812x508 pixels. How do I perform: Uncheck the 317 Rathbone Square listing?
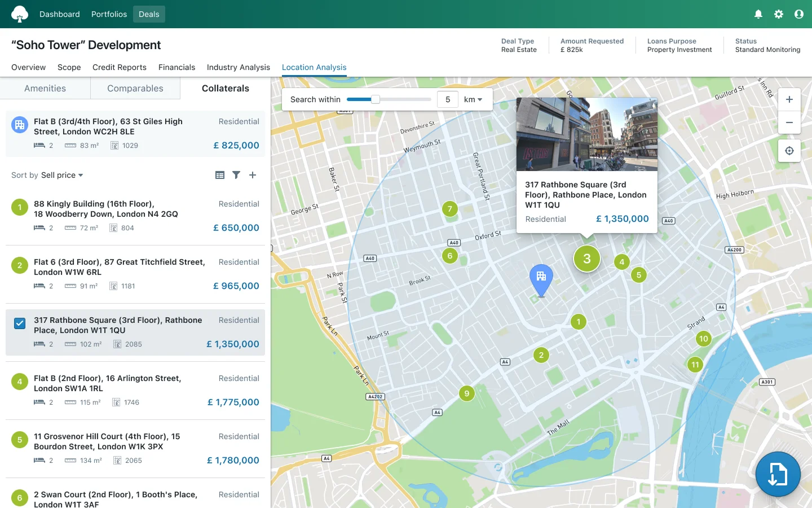(20, 323)
